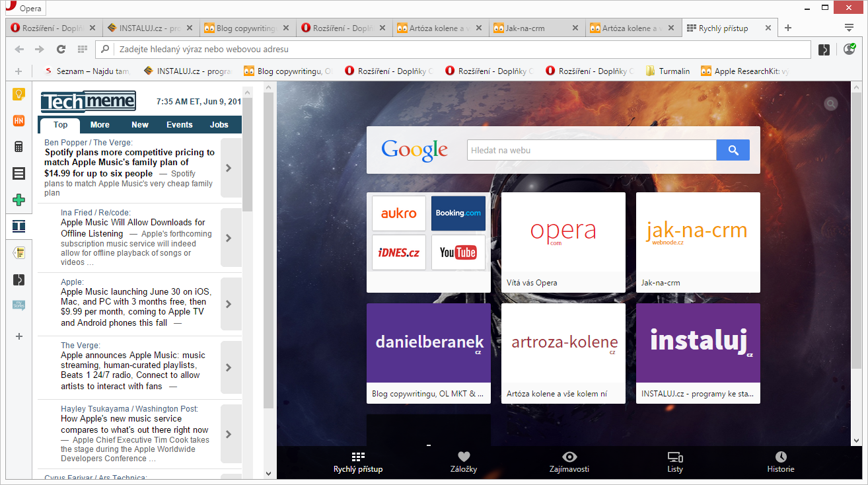Select the Top tab in Techmeme

(60, 125)
